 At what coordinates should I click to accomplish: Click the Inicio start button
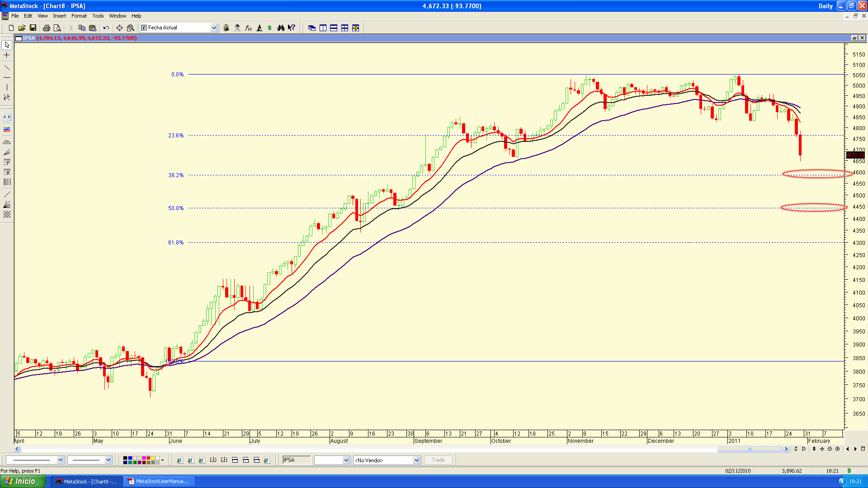tap(23, 482)
